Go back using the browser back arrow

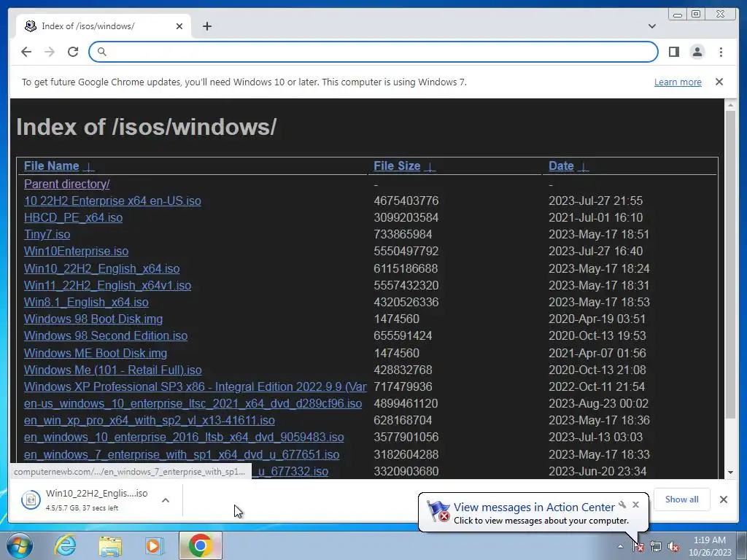pyautogui.click(x=26, y=52)
